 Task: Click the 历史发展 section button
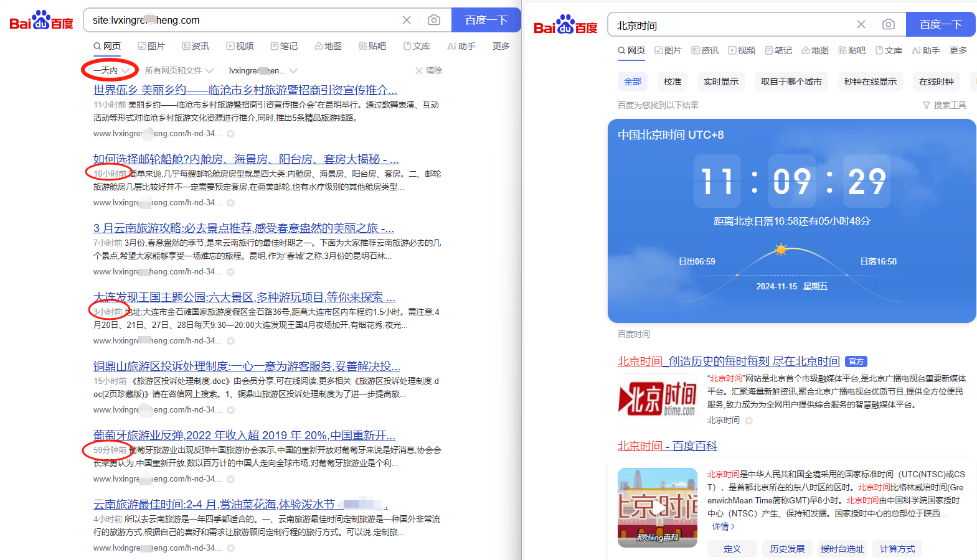coord(787,549)
